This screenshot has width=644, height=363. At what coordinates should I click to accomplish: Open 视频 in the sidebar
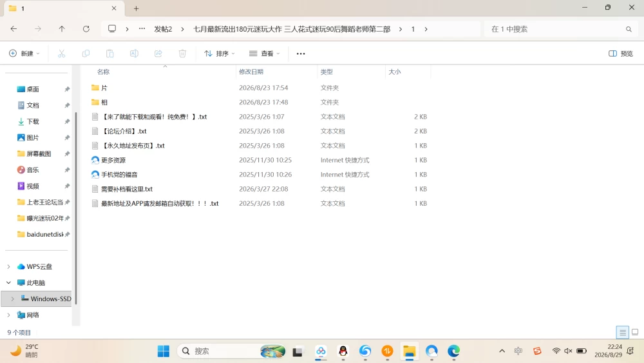click(x=33, y=186)
